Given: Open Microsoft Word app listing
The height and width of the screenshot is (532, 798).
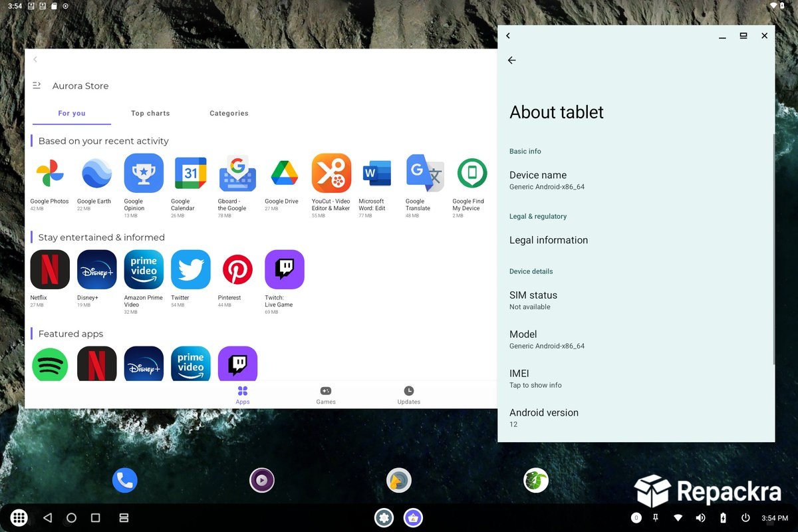Looking at the screenshot, I should [x=378, y=174].
